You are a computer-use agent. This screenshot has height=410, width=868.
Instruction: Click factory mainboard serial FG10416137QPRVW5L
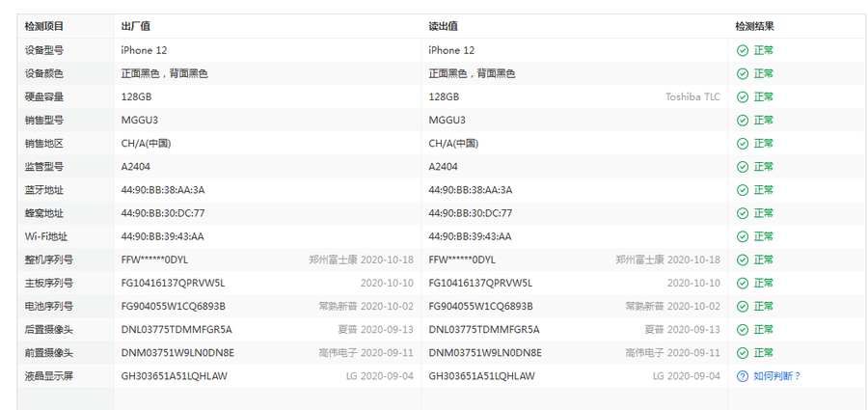[x=173, y=283]
